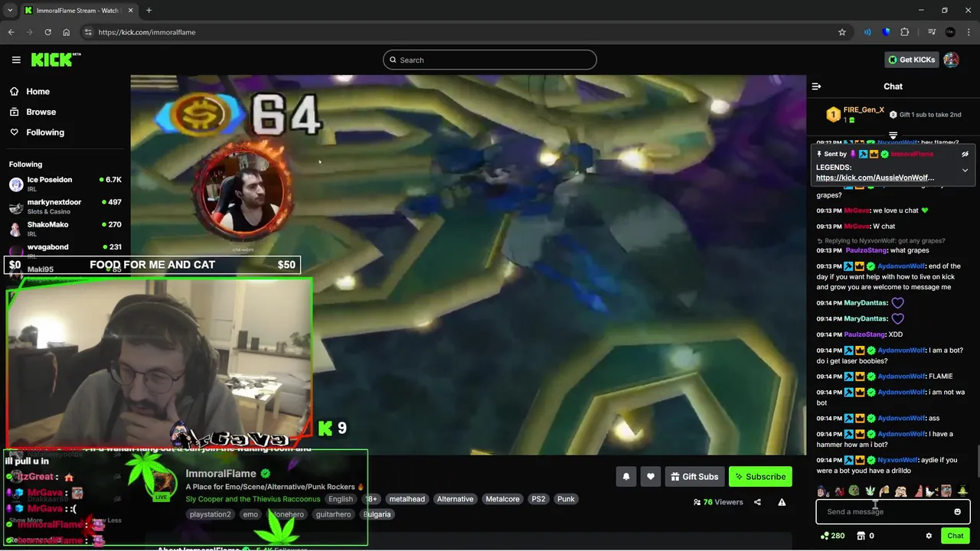Select the guitarhero tag
Image resolution: width=980 pixels, height=551 pixels.
333,514
